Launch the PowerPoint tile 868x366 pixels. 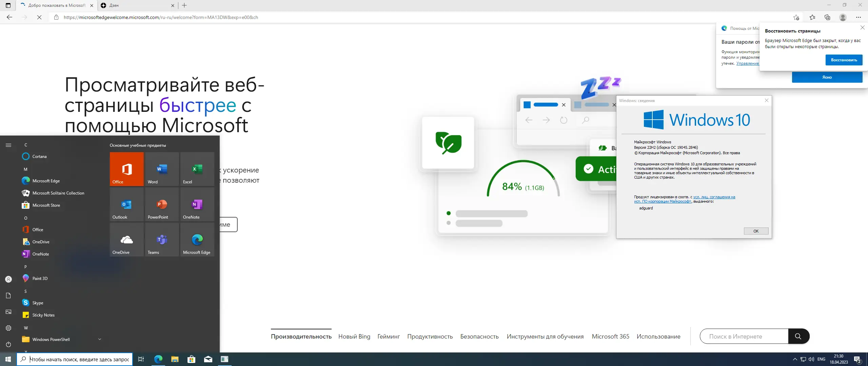[x=162, y=204]
